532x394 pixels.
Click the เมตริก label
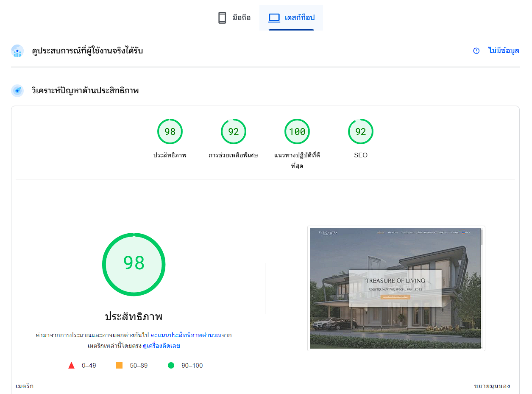tap(25, 386)
